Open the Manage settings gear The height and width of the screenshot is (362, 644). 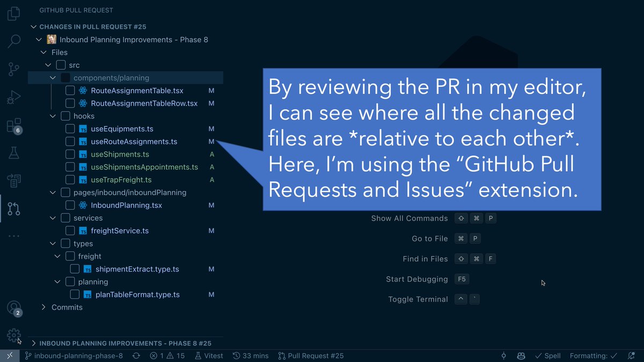click(x=14, y=336)
